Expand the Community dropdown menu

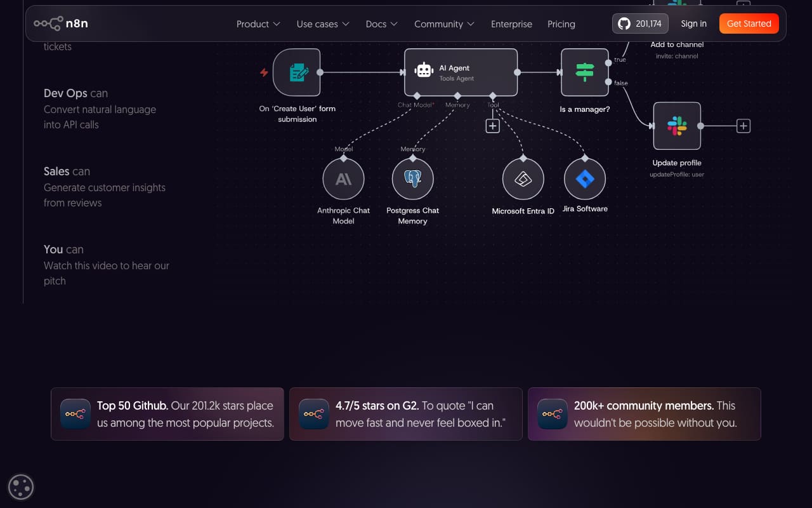[444, 24]
